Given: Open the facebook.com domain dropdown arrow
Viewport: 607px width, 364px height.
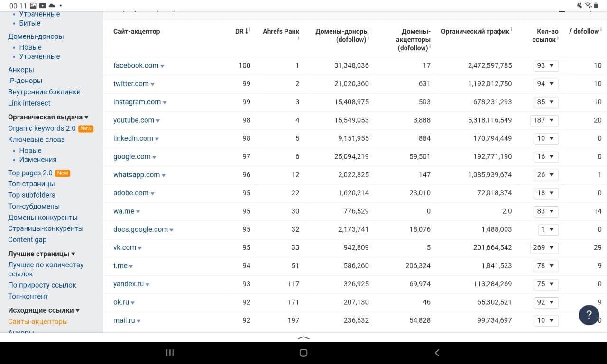Looking at the screenshot, I should tap(162, 66).
